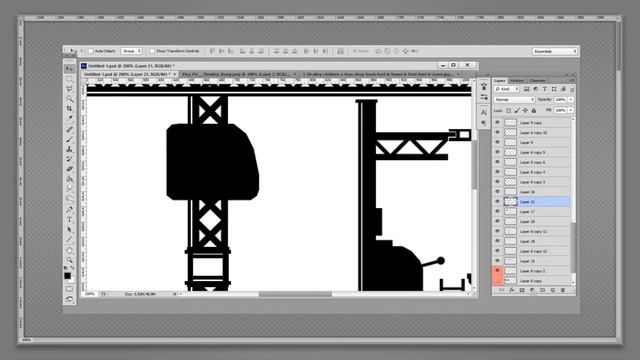Activate the Untitled-1.psd document tab
This screenshot has height=360, width=640.
(129, 74)
